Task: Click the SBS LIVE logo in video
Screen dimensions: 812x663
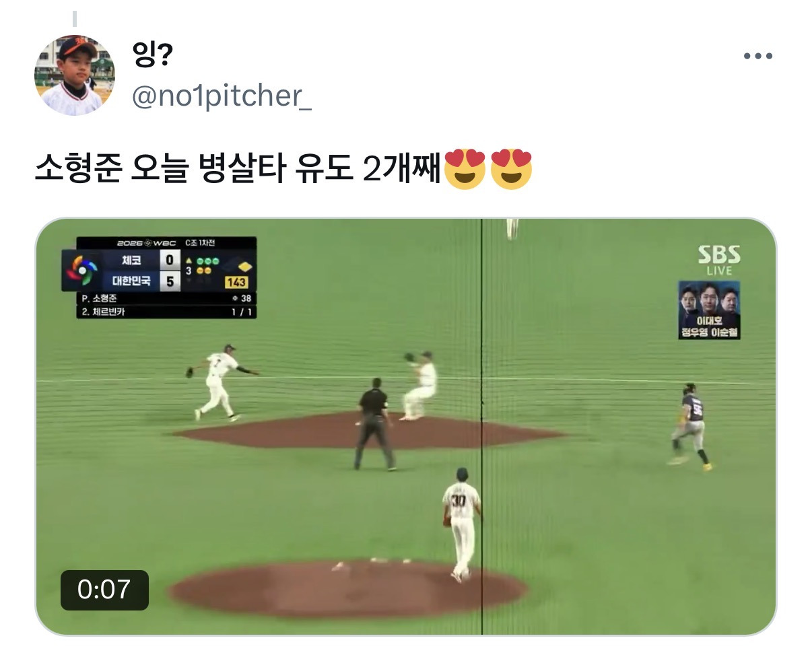Action: pyautogui.click(x=718, y=260)
